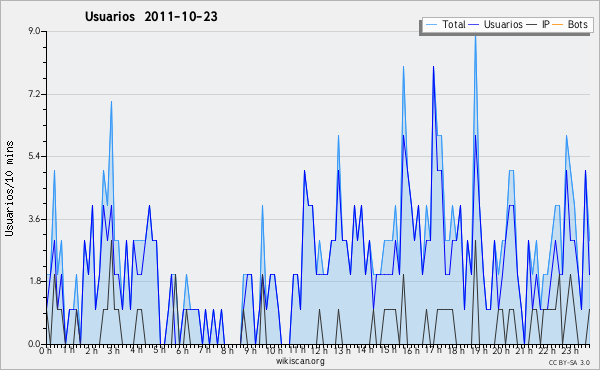Click the '19 h' x-axis label
Screen dimensions: 600x370
pyautogui.click(x=479, y=351)
